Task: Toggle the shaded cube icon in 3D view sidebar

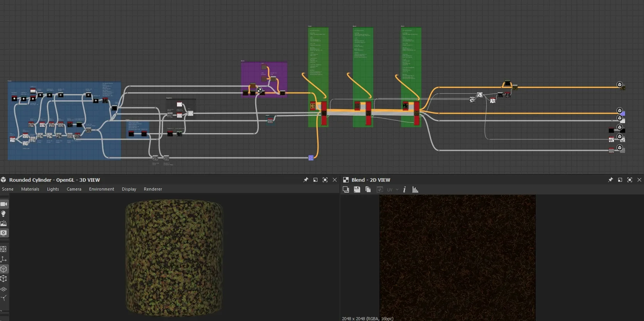Action: pos(3,269)
